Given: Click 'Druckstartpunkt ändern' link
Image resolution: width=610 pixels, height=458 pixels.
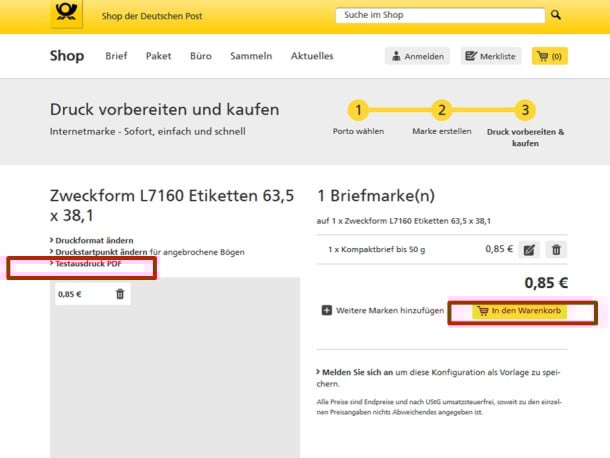Looking at the screenshot, I should (99, 252).
